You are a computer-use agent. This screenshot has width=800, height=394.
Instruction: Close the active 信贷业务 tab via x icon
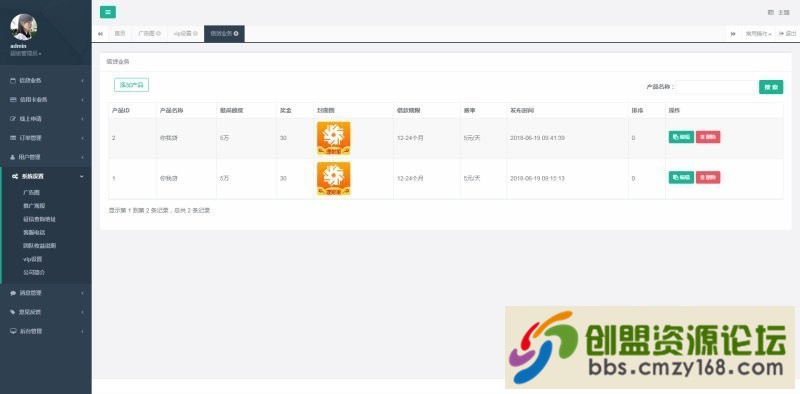pos(236,34)
